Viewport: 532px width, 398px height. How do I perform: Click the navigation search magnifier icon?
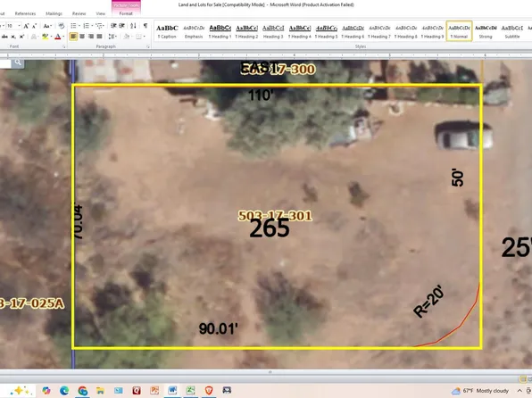[18, 62]
